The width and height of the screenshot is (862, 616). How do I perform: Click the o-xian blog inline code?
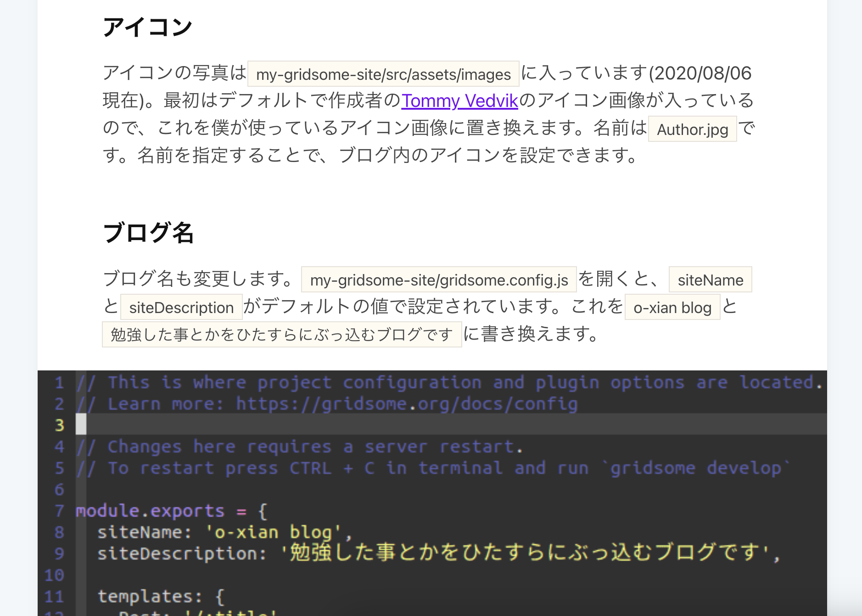point(672,307)
